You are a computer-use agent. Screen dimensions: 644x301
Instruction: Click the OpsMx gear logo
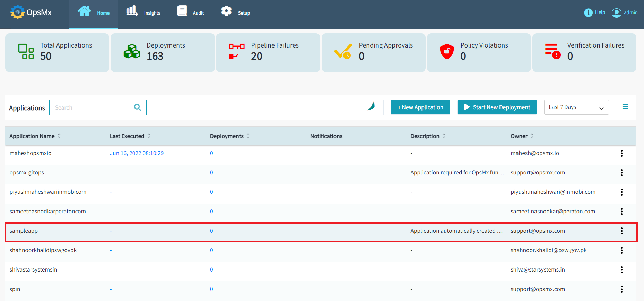click(x=17, y=12)
